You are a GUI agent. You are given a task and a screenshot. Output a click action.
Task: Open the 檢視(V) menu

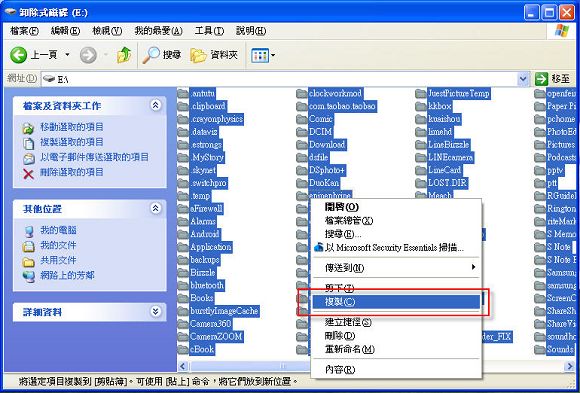coord(107,31)
